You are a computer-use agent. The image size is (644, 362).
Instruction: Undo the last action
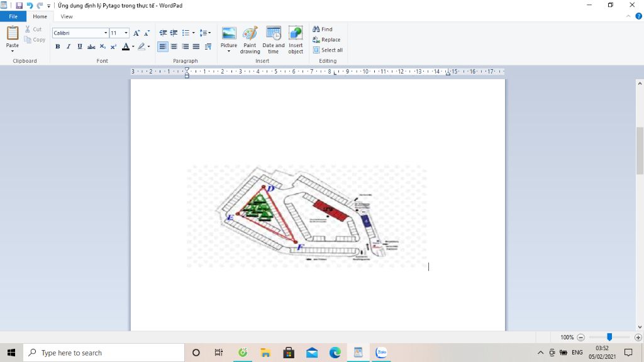[30, 5]
